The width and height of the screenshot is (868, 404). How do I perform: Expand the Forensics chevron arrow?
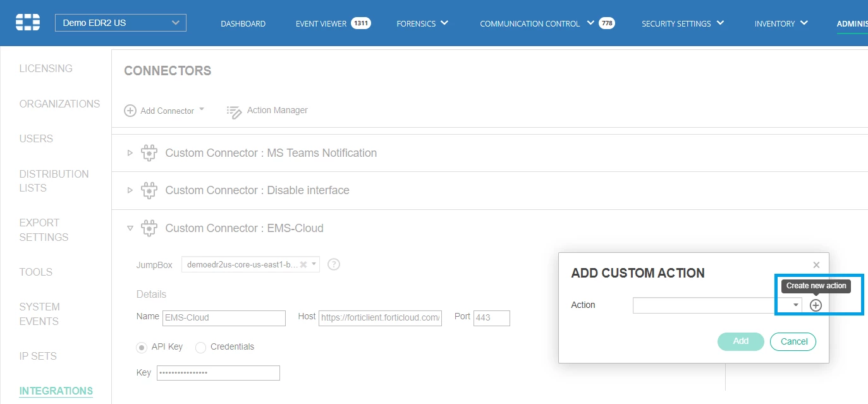click(x=444, y=23)
